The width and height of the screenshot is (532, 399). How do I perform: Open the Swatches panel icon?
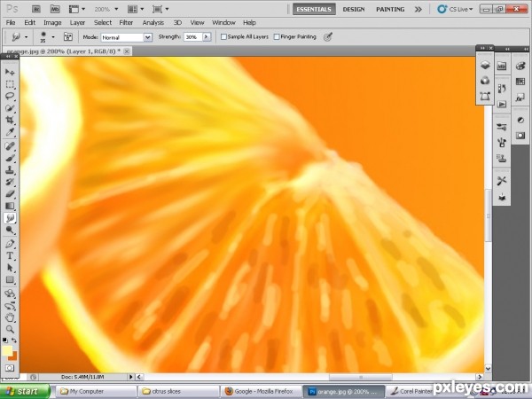click(x=520, y=82)
